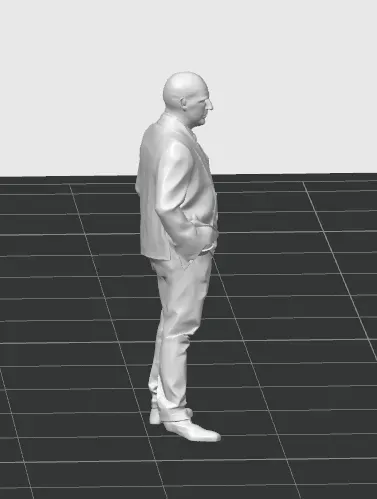Click the light gray background above the figure

[x=187, y=33]
